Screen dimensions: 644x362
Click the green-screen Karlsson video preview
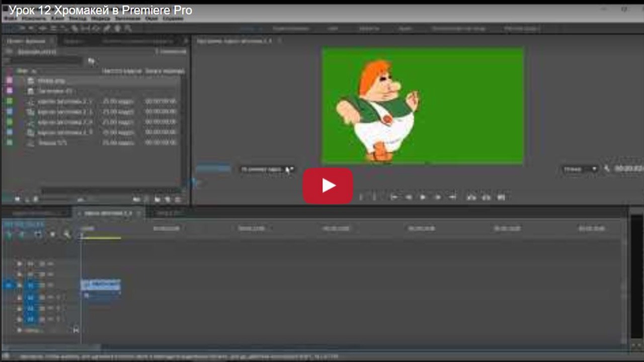pos(423,106)
